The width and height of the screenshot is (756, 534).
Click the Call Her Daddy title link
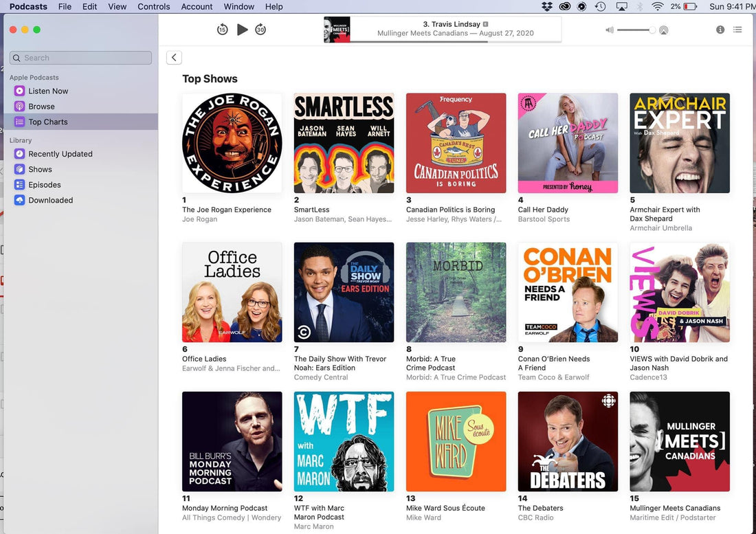coord(543,210)
